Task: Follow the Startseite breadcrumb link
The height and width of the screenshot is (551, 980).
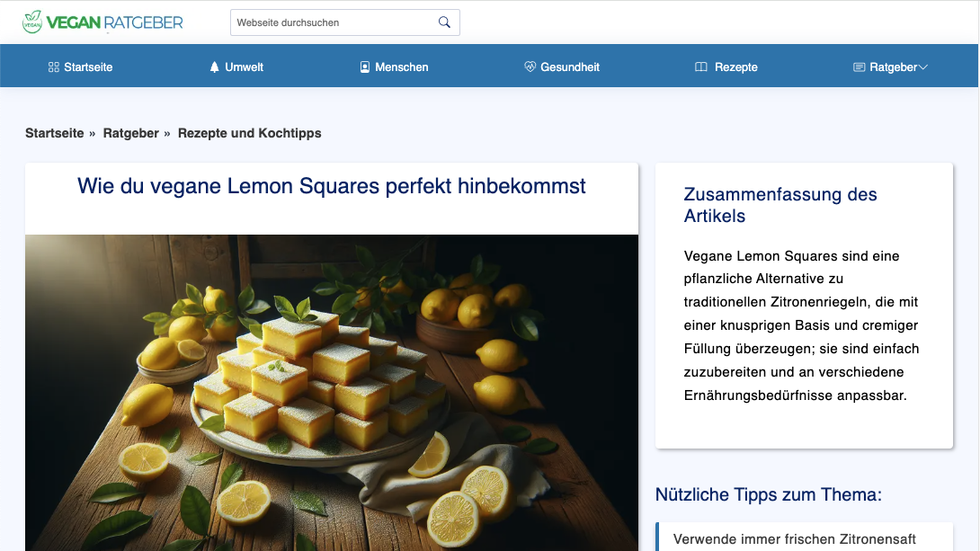Action: click(x=54, y=133)
